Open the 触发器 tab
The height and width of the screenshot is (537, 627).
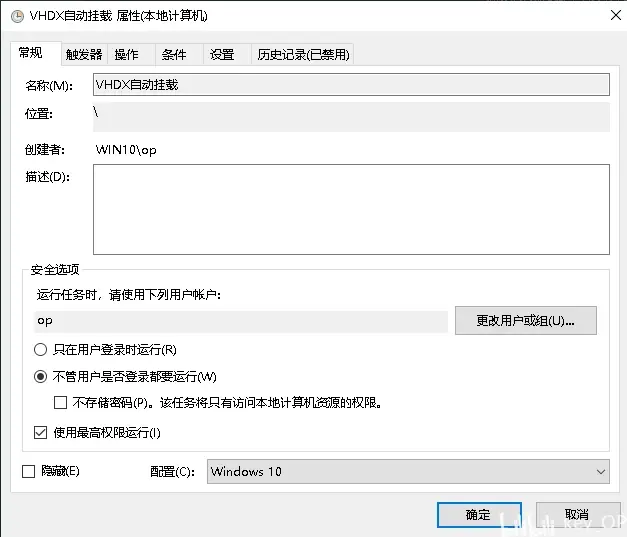[x=84, y=54]
